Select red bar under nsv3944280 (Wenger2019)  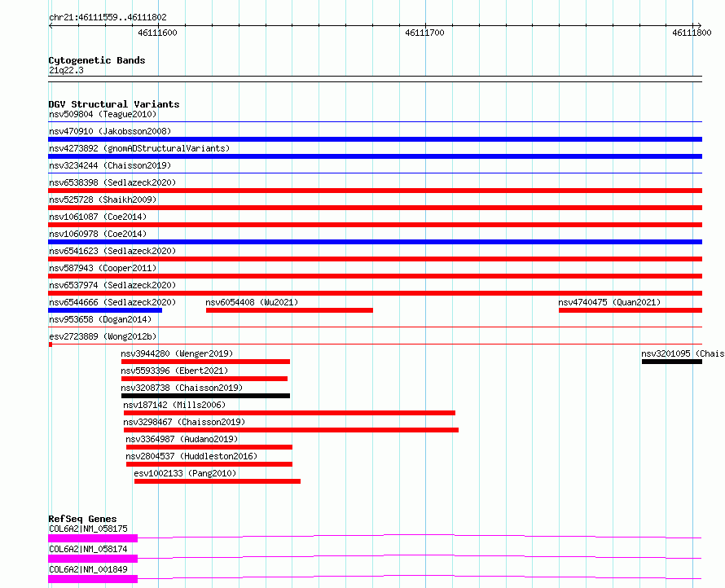pos(205,362)
